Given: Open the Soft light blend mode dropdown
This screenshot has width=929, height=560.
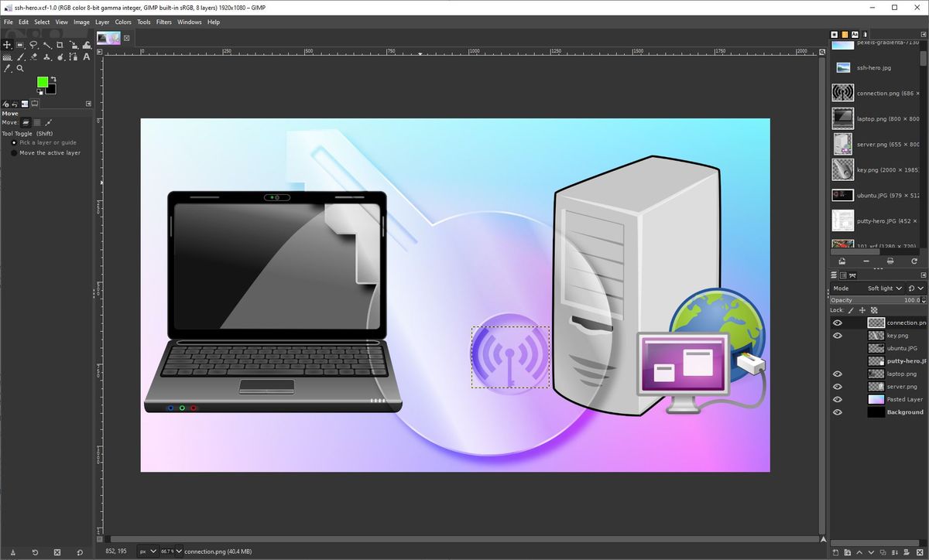Looking at the screenshot, I should coord(883,288).
